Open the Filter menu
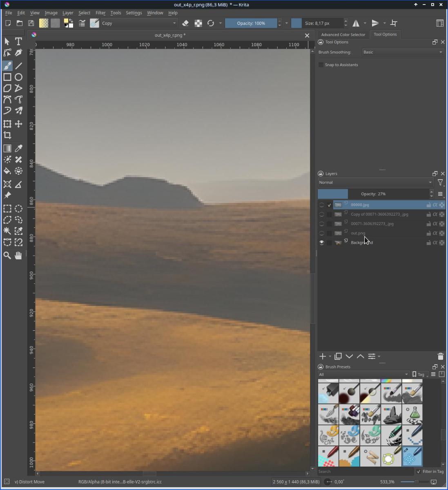The height and width of the screenshot is (490, 448). coord(100,13)
